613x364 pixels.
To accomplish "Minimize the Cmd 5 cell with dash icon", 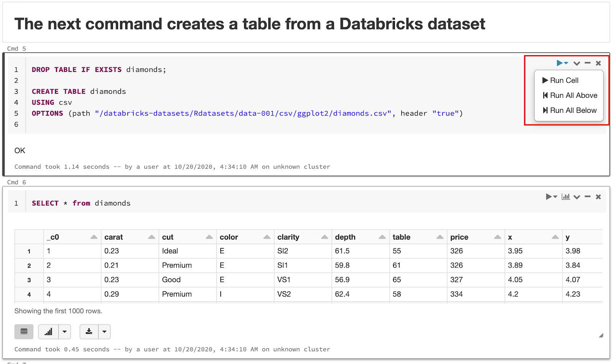I will 588,63.
